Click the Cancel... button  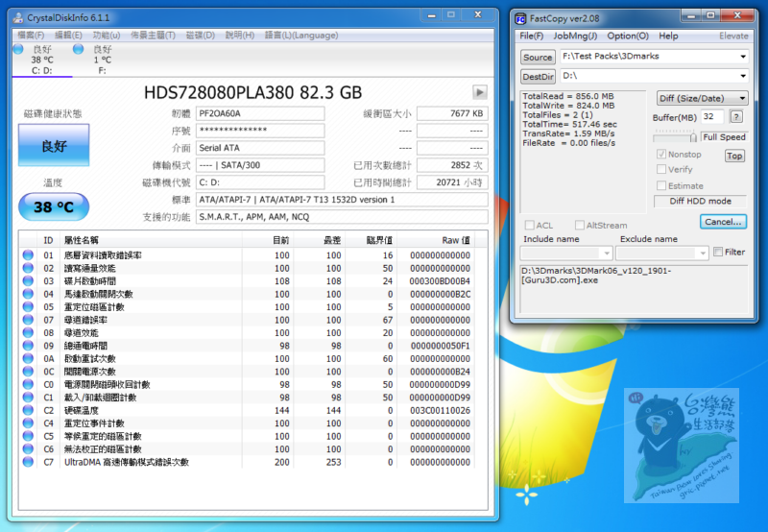(x=723, y=222)
